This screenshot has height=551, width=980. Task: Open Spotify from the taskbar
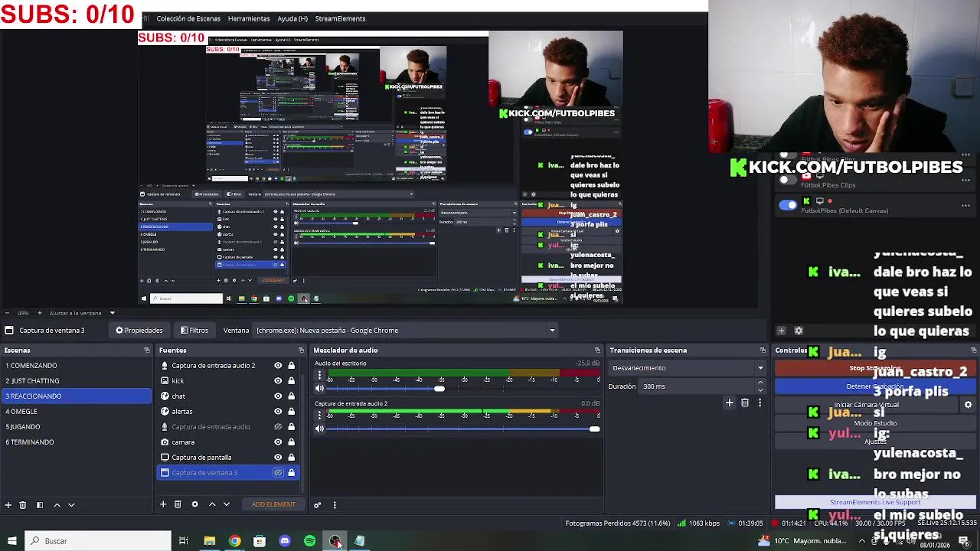(x=309, y=541)
